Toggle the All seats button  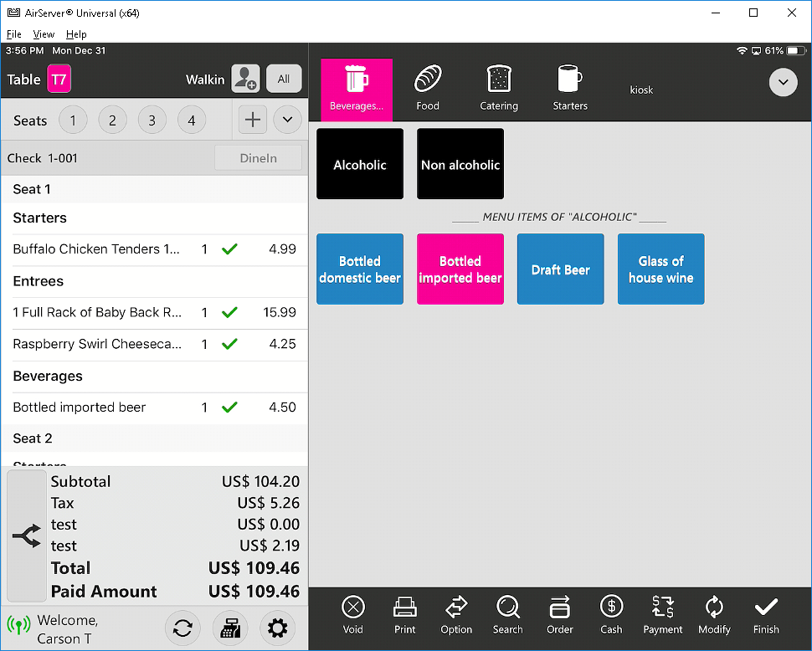tap(284, 79)
